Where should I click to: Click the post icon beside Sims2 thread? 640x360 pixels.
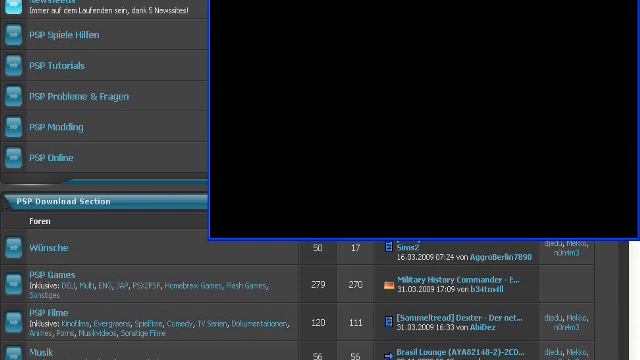[x=389, y=247]
